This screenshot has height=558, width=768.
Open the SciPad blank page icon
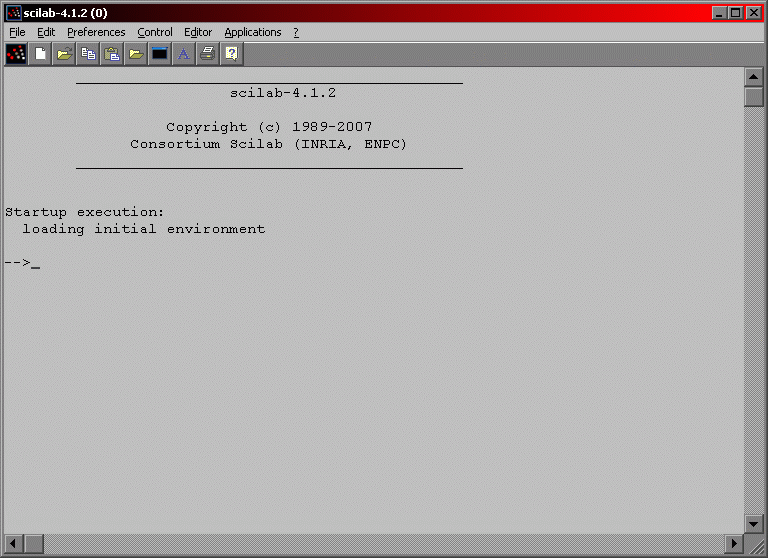(x=40, y=54)
